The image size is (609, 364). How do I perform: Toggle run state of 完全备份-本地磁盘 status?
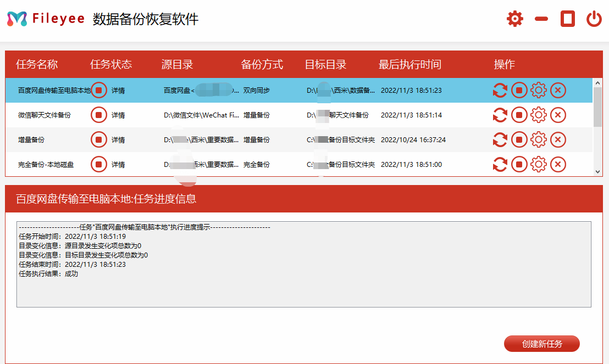pos(99,164)
